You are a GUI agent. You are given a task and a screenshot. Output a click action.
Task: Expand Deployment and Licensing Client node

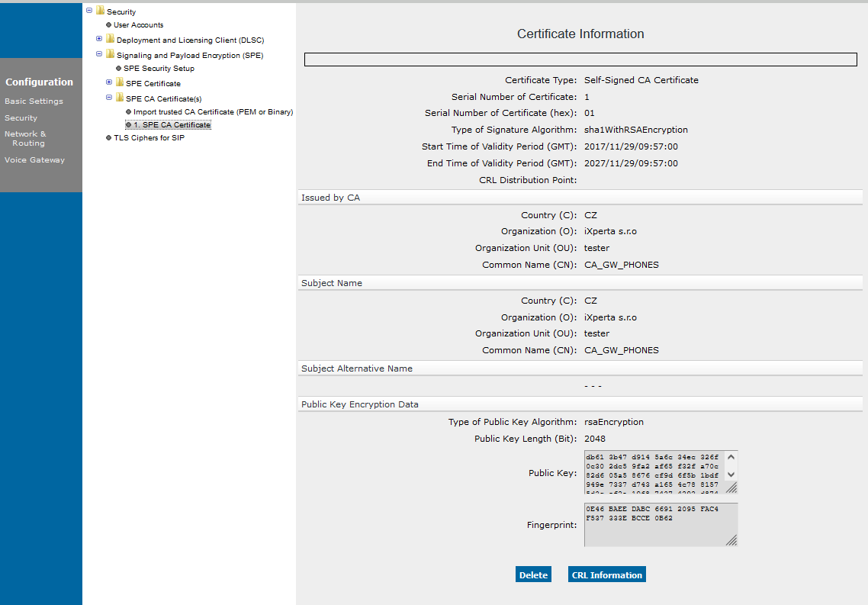tap(99, 39)
